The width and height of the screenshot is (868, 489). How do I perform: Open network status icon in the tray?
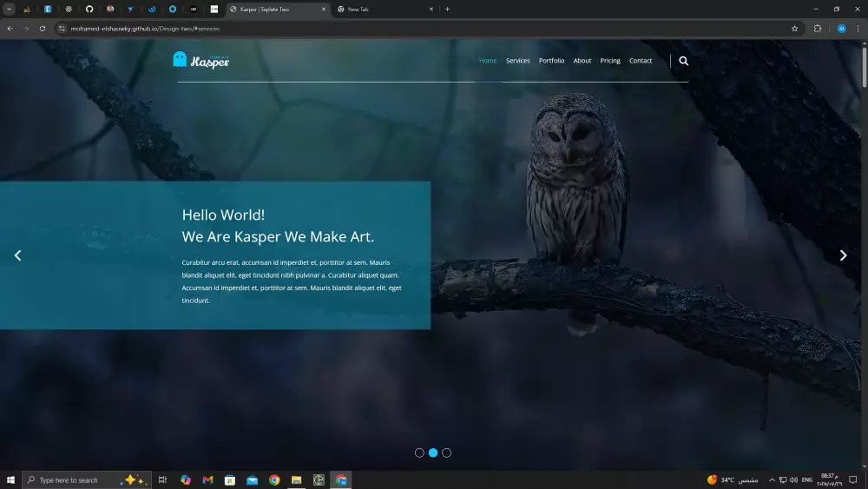pyautogui.click(x=783, y=480)
